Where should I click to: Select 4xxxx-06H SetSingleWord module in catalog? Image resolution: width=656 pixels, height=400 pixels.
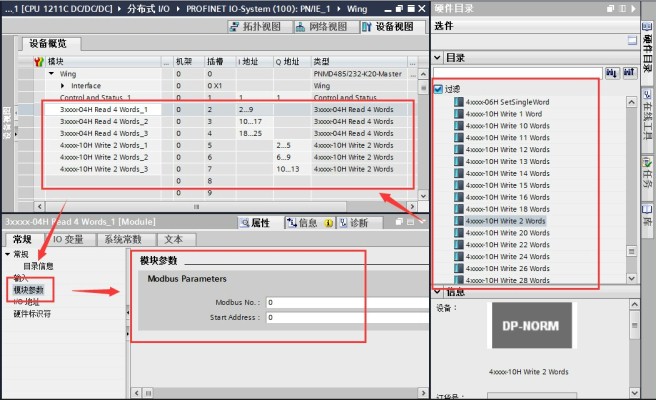click(x=507, y=101)
